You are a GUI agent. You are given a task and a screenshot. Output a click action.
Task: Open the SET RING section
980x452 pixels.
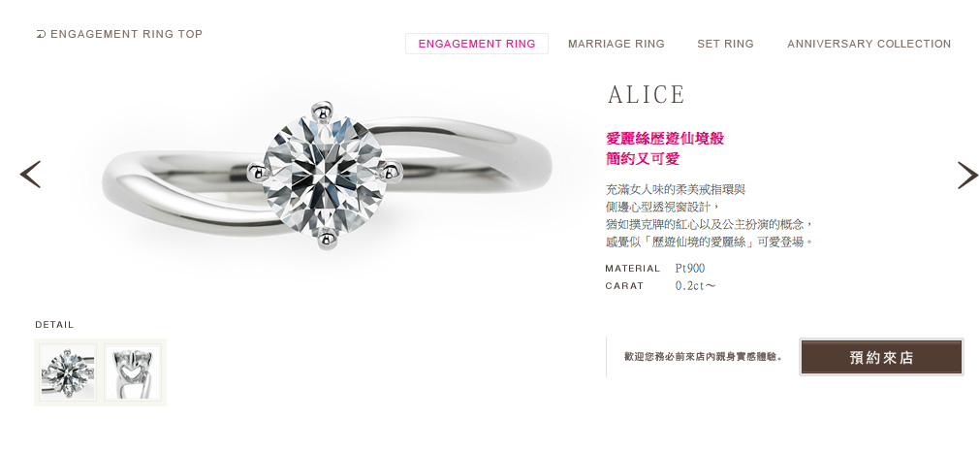click(x=726, y=44)
